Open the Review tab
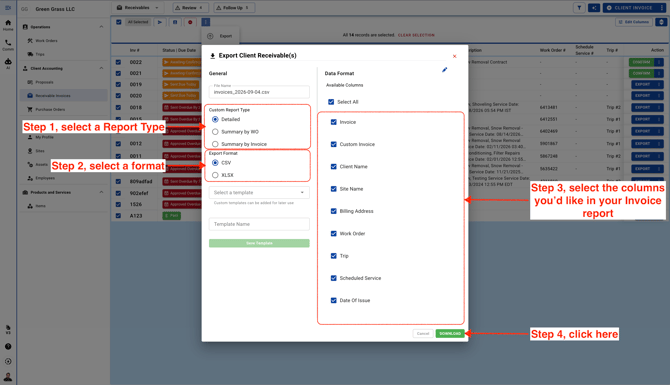Viewport: 670px width, 385px height. coord(191,8)
